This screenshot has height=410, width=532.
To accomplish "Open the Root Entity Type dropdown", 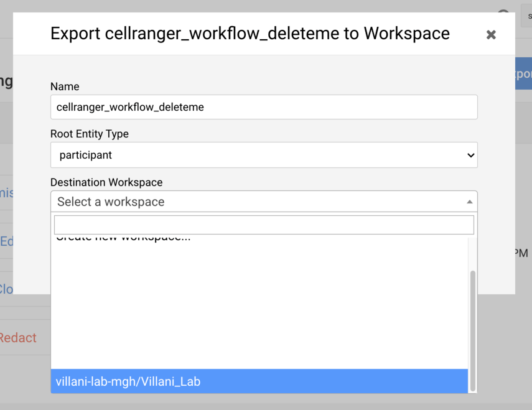I will [x=264, y=155].
